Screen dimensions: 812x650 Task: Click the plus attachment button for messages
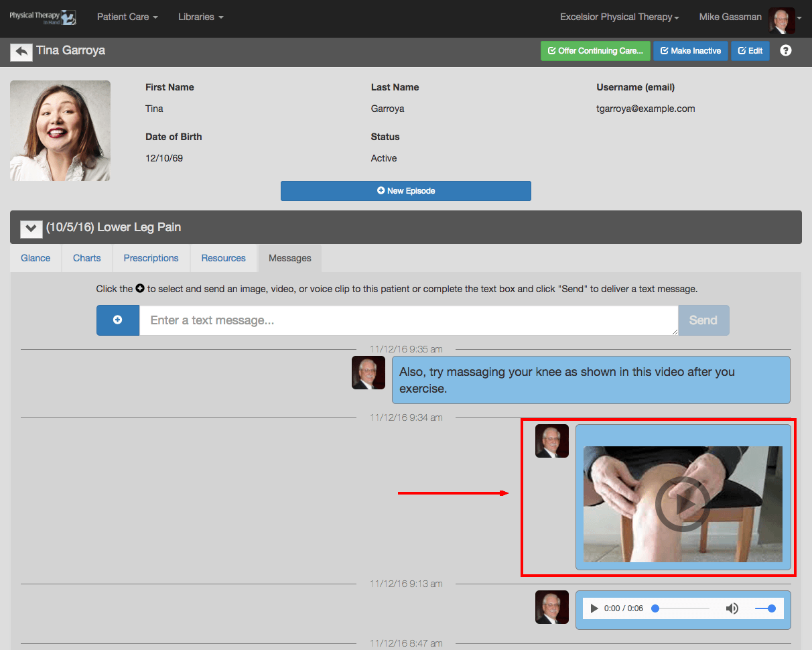pyautogui.click(x=118, y=320)
